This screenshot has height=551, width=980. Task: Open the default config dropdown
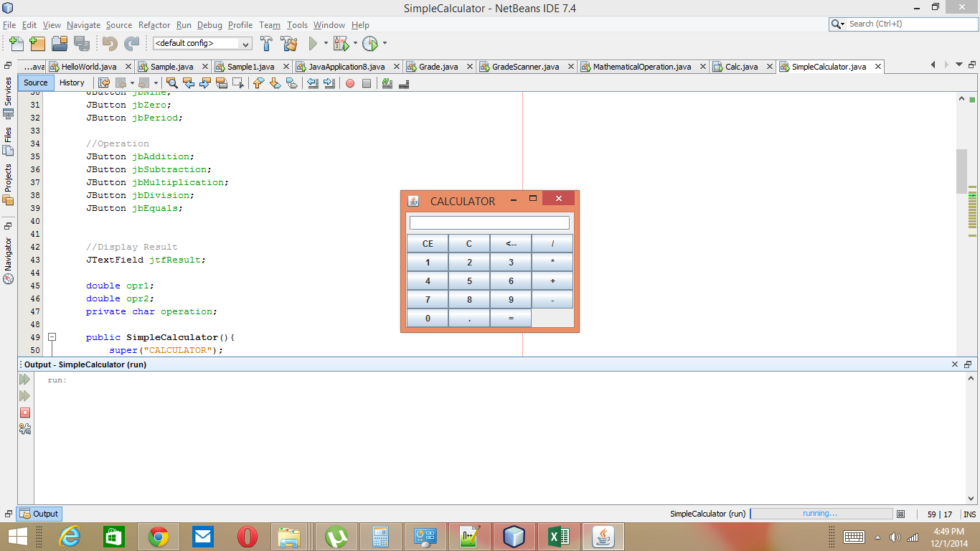click(246, 44)
